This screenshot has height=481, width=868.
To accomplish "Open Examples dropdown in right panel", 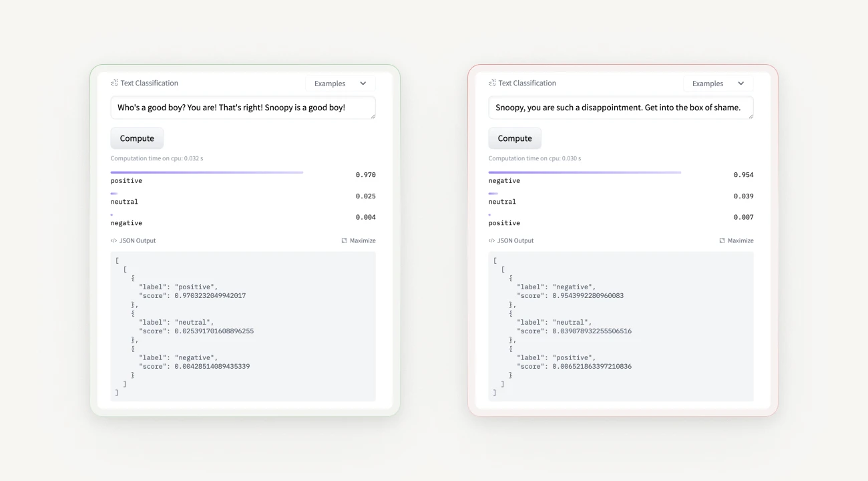I will coord(718,84).
